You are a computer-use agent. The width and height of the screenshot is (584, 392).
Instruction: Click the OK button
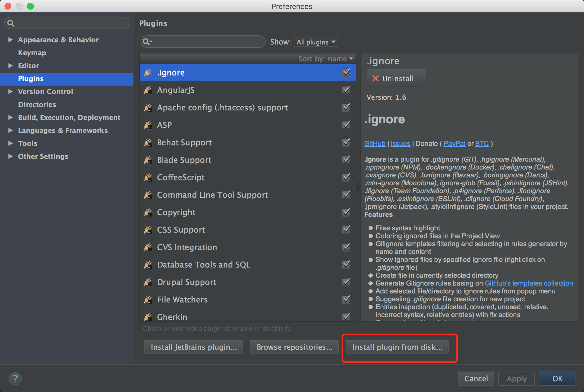tap(557, 378)
